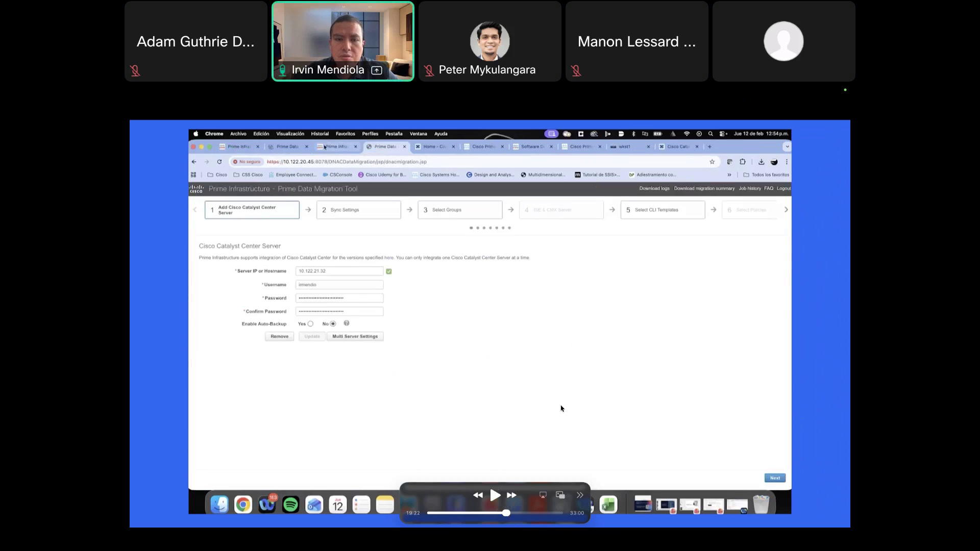Image resolution: width=980 pixels, height=551 pixels.
Task: Click the Next button
Action: pos(775,478)
